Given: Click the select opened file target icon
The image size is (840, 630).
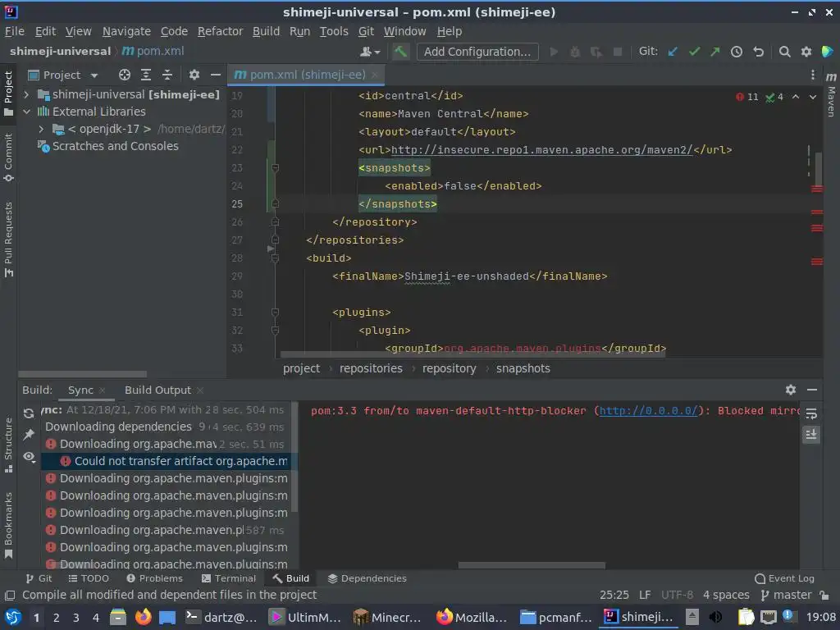Looking at the screenshot, I should 125,75.
